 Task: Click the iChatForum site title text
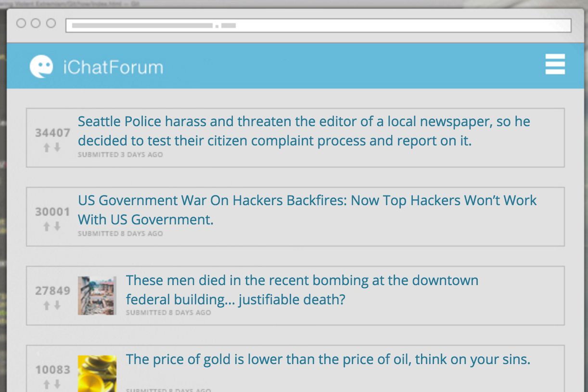pos(113,67)
